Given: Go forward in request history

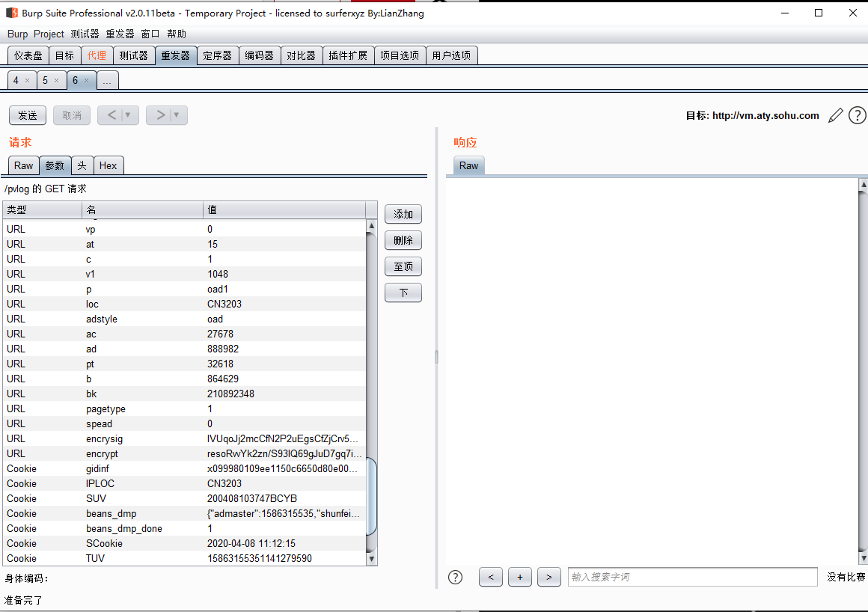Looking at the screenshot, I should 160,115.
